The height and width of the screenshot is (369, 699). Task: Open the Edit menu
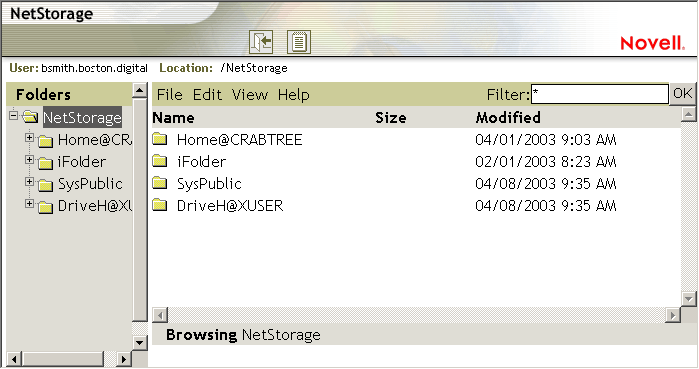click(x=207, y=94)
